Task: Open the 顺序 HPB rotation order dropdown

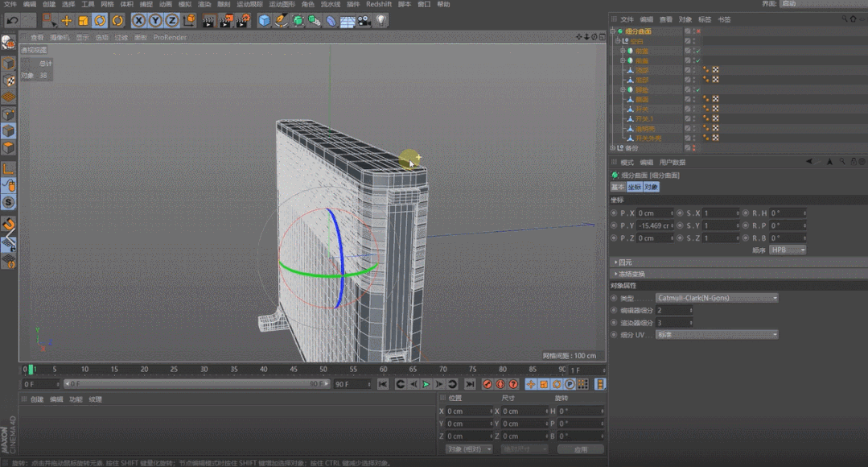Action: click(787, 250)
